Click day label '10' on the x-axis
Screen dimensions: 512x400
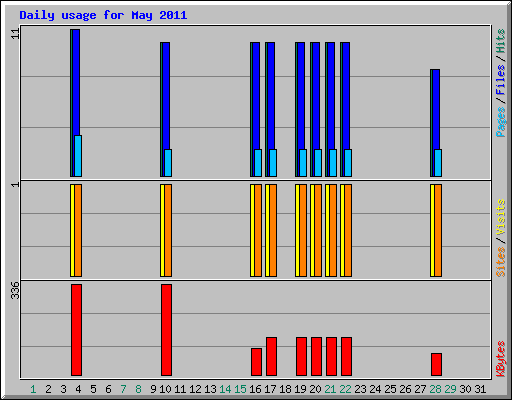[165, 389]
